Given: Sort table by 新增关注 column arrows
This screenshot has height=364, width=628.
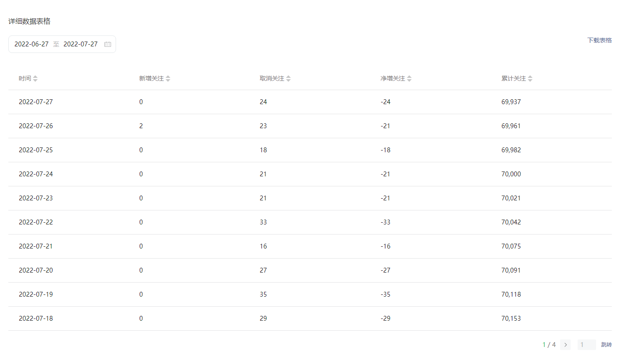Looking at the screenshot, I should click(x=168, y=79).
